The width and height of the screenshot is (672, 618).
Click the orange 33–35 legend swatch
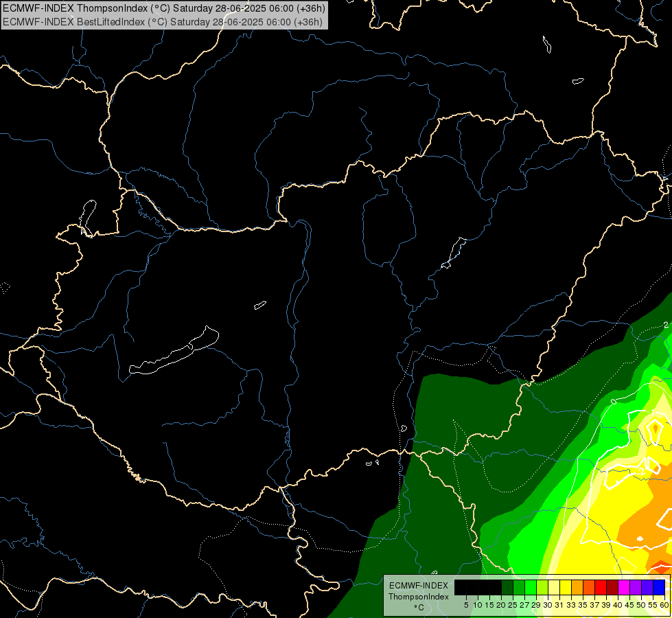tap(577, 587)
